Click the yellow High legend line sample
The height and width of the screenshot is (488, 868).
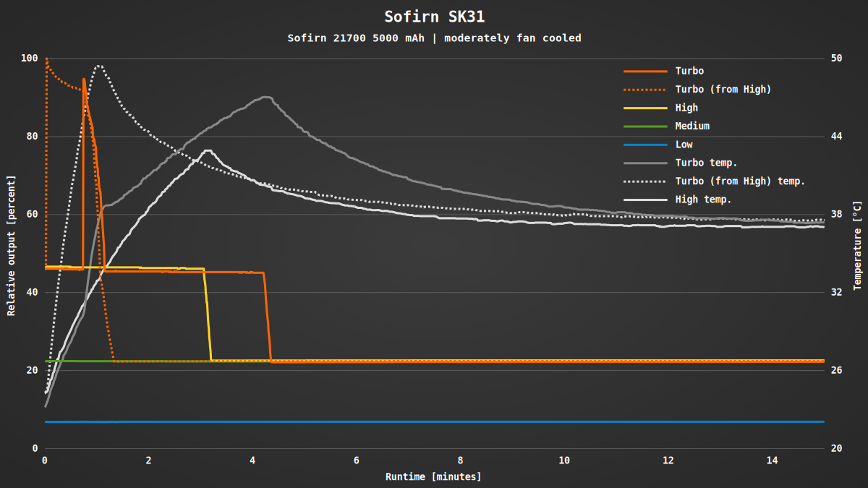pyautogui.click(x=645, y=108)
